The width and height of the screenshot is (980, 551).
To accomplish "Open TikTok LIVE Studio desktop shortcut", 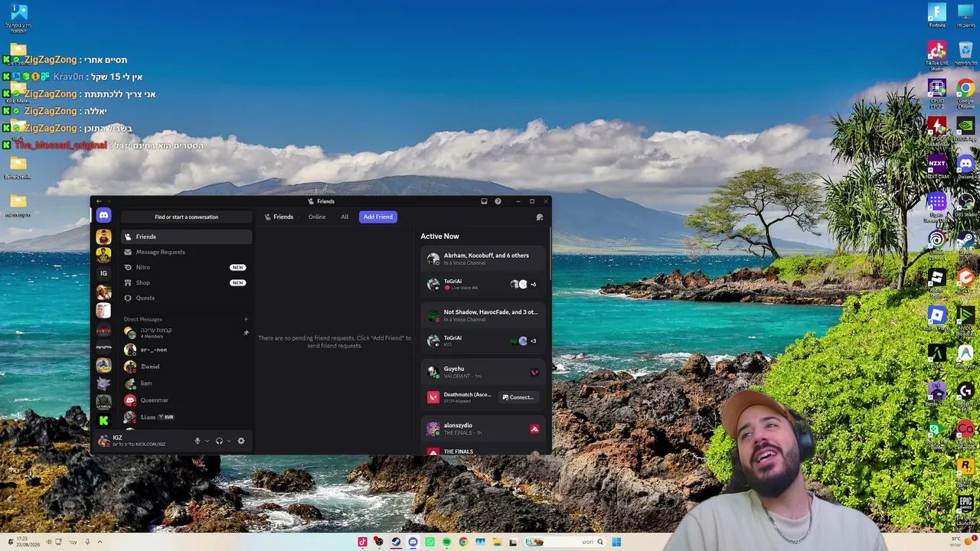I will [937, 54].
